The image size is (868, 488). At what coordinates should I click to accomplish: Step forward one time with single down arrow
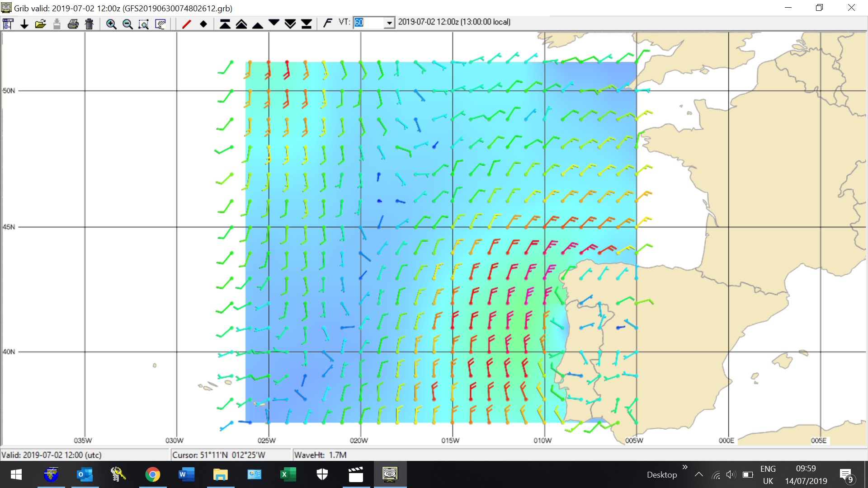tap(274, 23)
